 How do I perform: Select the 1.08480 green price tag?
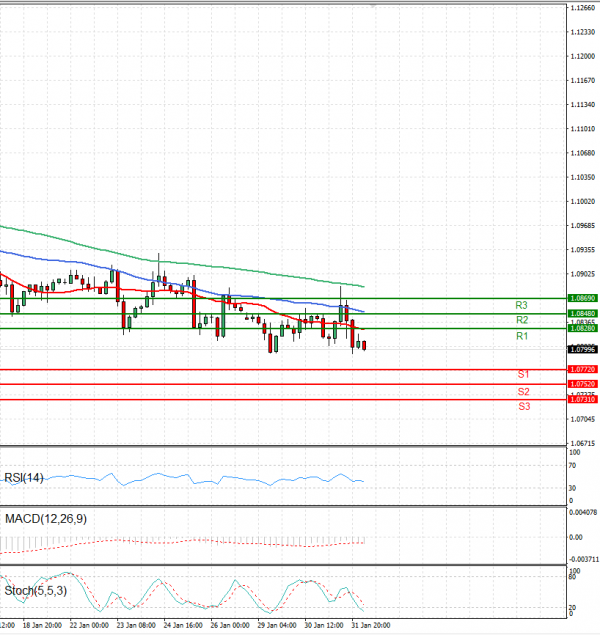pyautogui.click(x=583, y=313)
